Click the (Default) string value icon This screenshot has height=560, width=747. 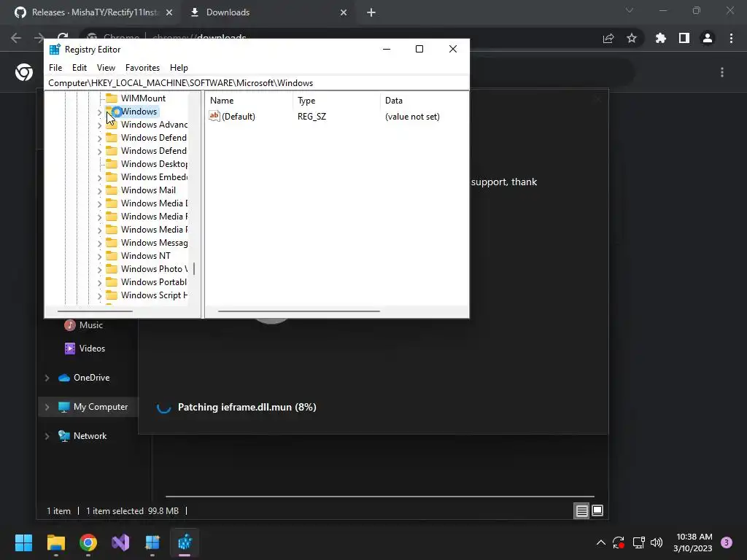click(214, 116)
